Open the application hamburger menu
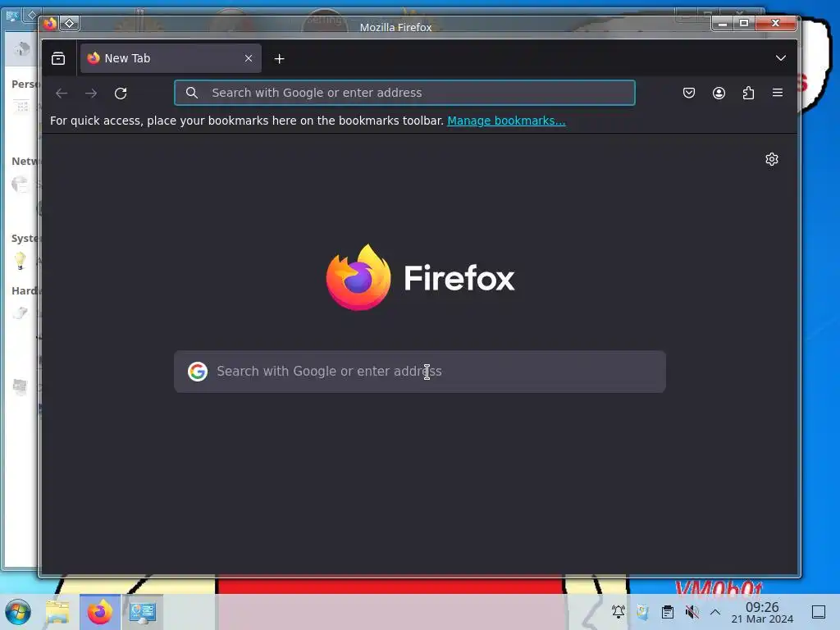This screenshot has width=840, height=630. coord(778,93)
